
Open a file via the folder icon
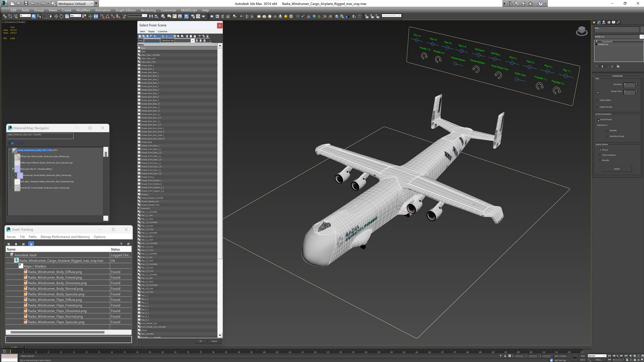19,3
